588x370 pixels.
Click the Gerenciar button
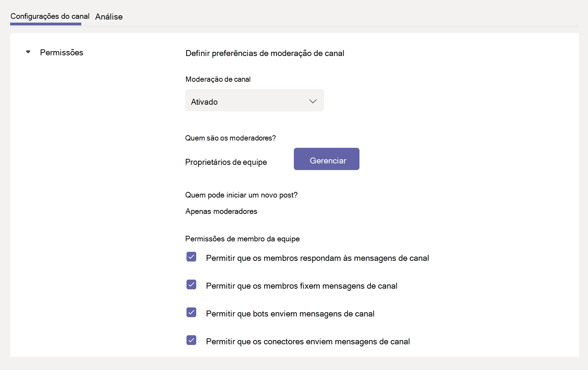pyautogui.click(x=326, y=159)
